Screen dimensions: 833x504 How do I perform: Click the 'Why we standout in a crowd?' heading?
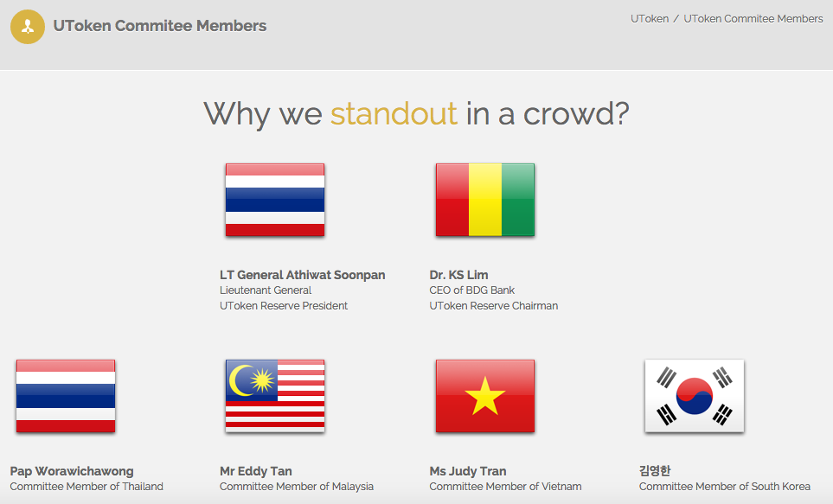point(416,114)
